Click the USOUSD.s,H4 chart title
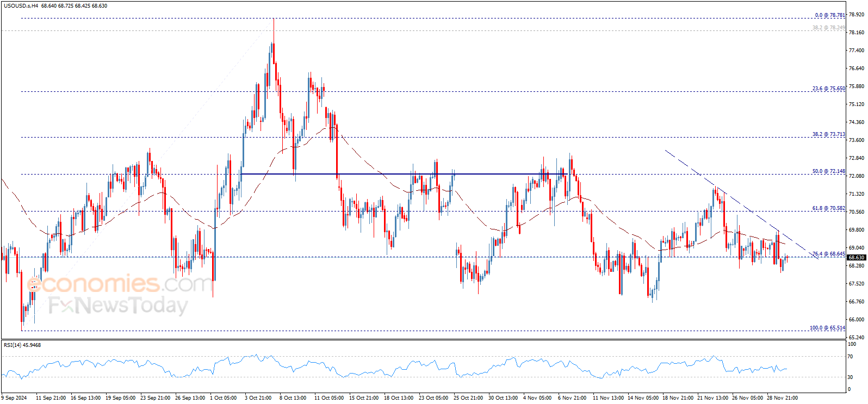 21,6
